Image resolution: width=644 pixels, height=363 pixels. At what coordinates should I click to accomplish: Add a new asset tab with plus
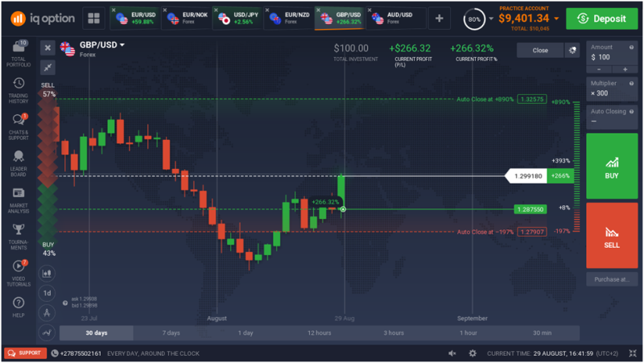(439, 18)
